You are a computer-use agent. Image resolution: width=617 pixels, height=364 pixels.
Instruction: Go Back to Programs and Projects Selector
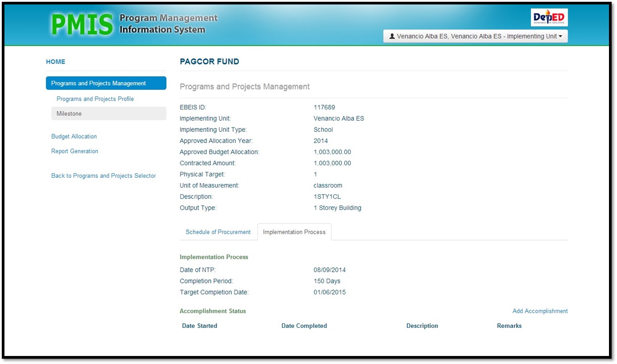(x=103, y=176)
